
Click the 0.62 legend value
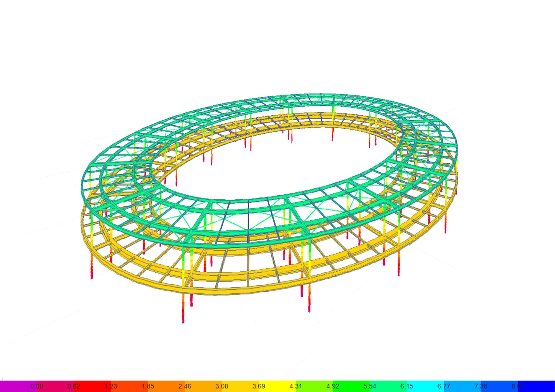tap(74, 386)
